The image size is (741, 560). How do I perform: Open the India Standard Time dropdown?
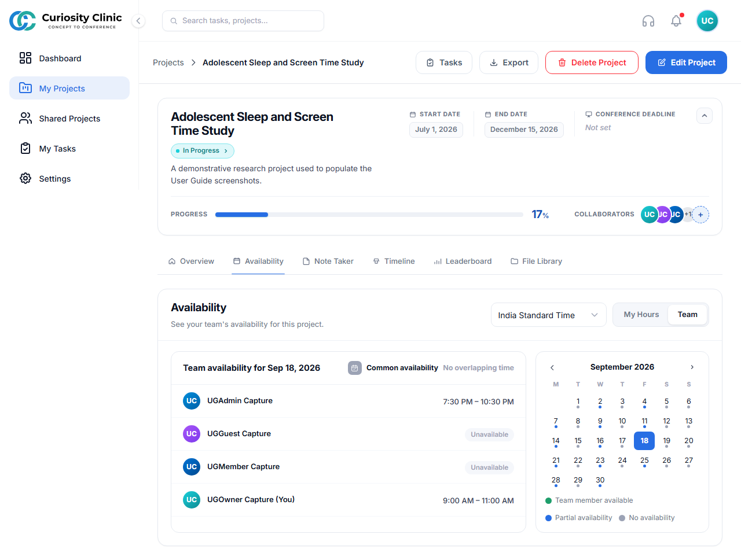(x=548, y=315)
